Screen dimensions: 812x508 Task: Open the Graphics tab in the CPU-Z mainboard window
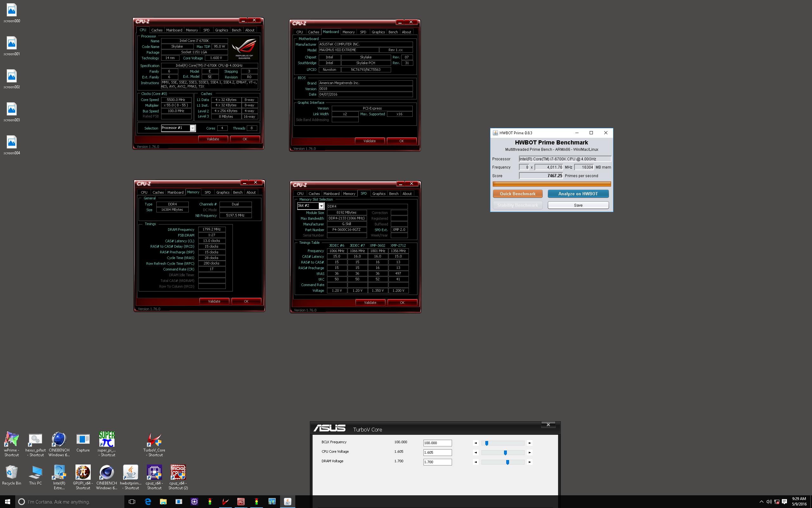click(x=378, y=32)
